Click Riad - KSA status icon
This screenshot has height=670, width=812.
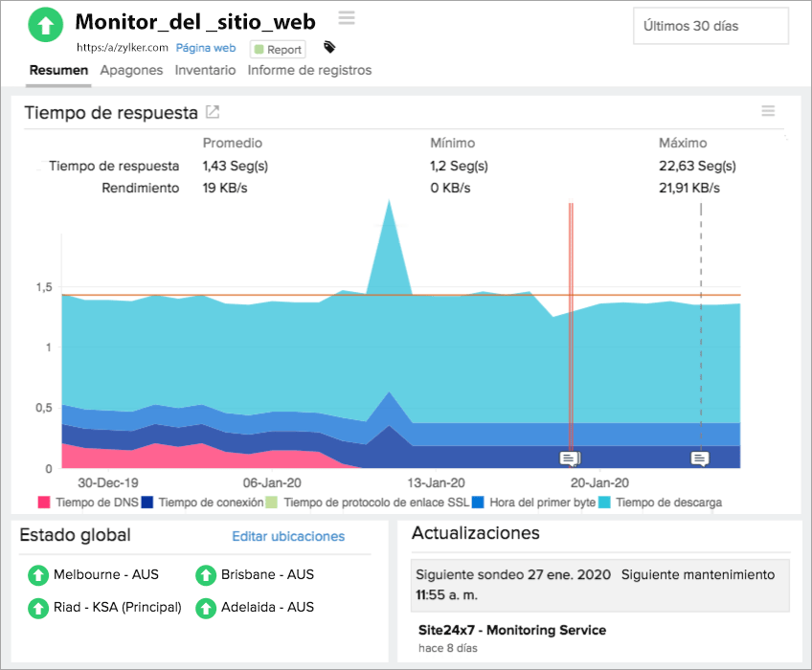37,608
